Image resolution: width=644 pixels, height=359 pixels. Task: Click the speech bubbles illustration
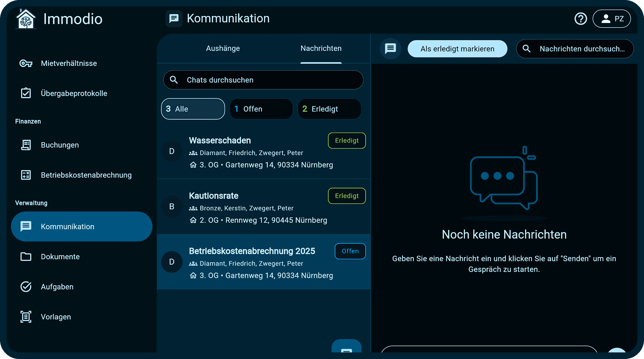click(504, 178)
